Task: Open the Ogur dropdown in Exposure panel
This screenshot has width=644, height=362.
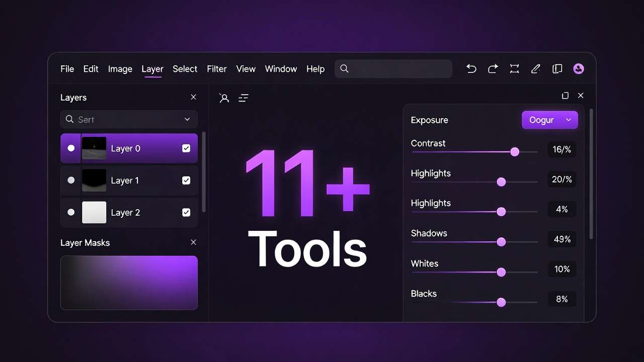Action: pyautogui.click(x=549, y=120)
